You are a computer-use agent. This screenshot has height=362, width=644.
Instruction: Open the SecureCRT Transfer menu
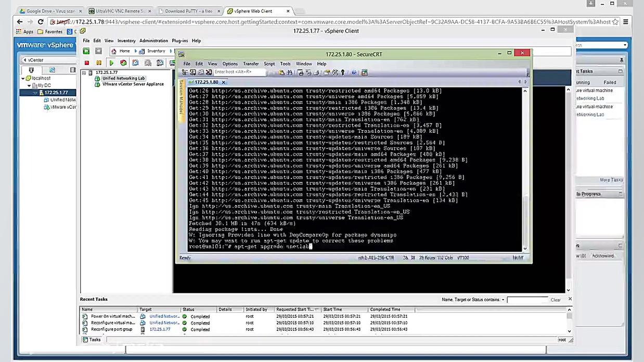point(251,64)
